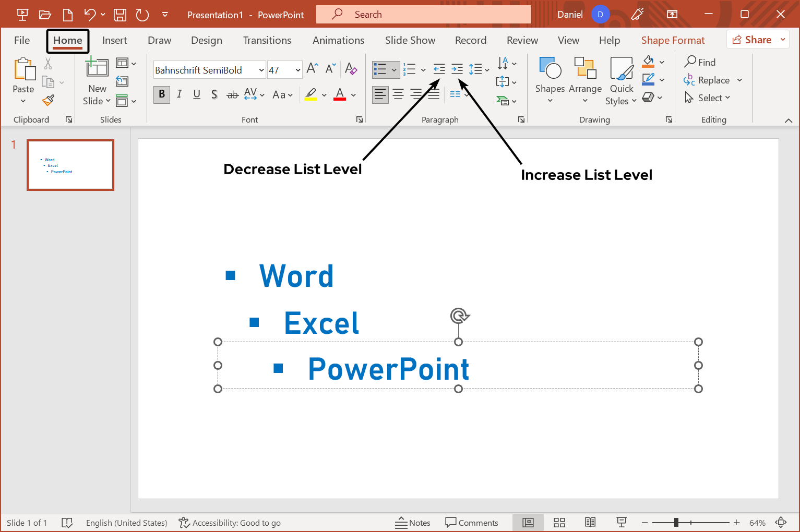Switch to Slide Sorter view in status bar
The height and width of the screenshot is (532, 800).
tap(559, 522)
